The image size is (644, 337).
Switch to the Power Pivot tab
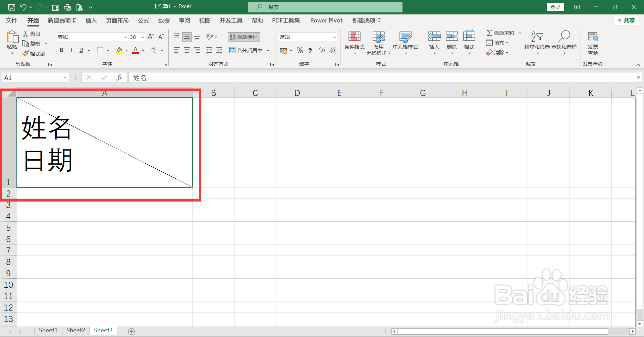point(326,20)
